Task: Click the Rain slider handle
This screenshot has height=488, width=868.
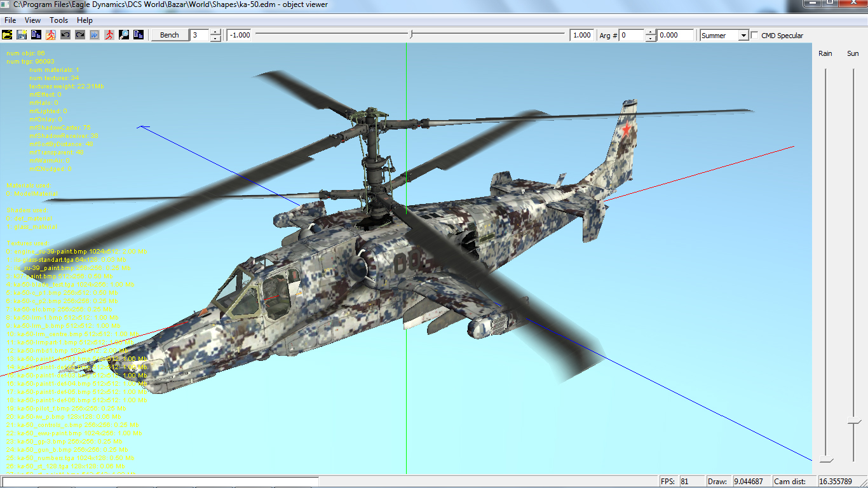Action: [825, 459]
